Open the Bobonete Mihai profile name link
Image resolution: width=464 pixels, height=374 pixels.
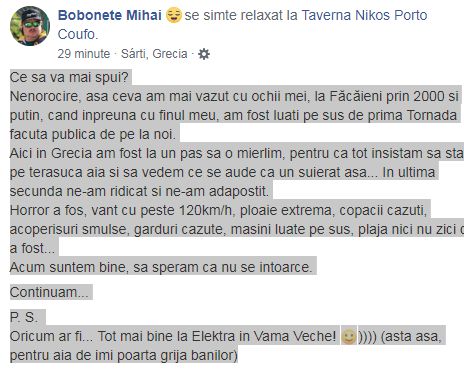[x=110, y=15]
